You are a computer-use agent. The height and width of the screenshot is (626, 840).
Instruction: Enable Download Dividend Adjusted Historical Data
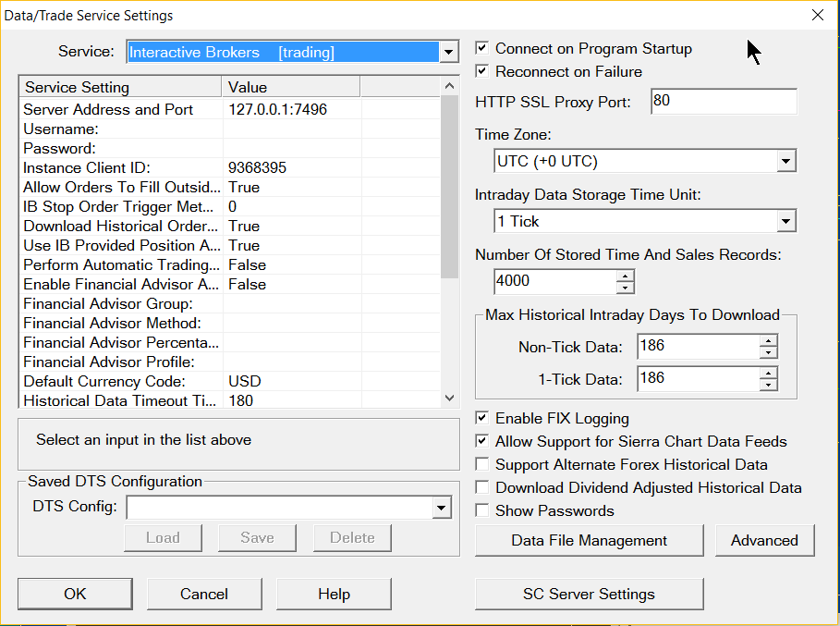482,487
